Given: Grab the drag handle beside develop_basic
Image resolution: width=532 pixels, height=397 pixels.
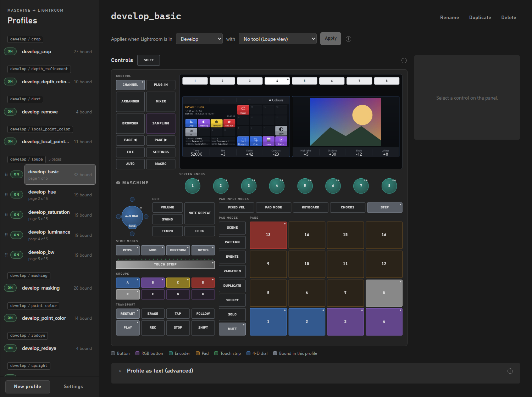Looking at the screenshot, I should tap(6, 174).
